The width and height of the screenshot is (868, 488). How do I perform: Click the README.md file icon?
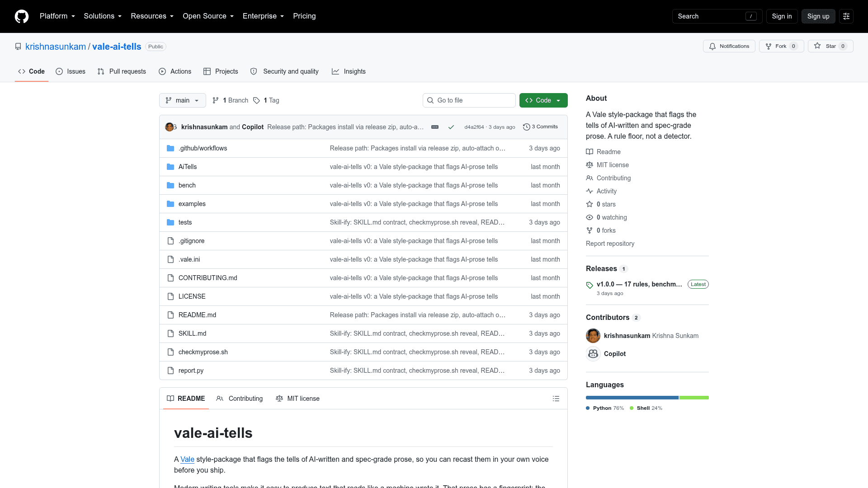170,315
